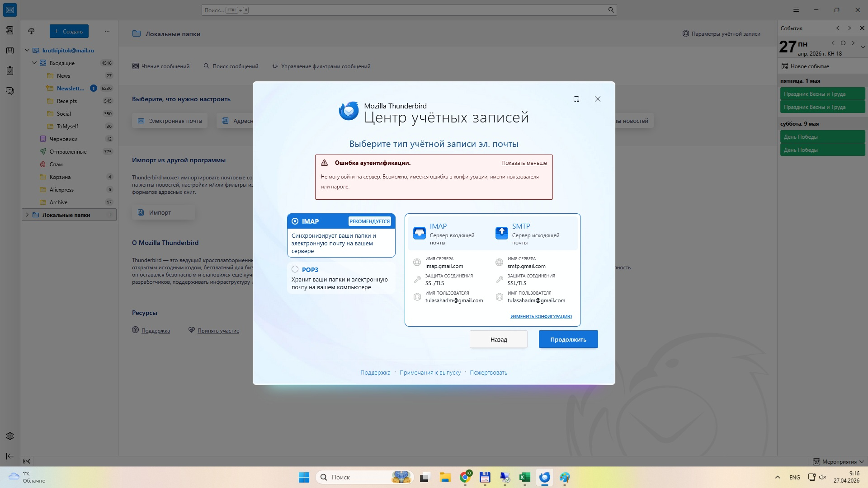Open the Calendar sidebar icon
Screen dimensions: 868x488
click(x=10, y=51)
